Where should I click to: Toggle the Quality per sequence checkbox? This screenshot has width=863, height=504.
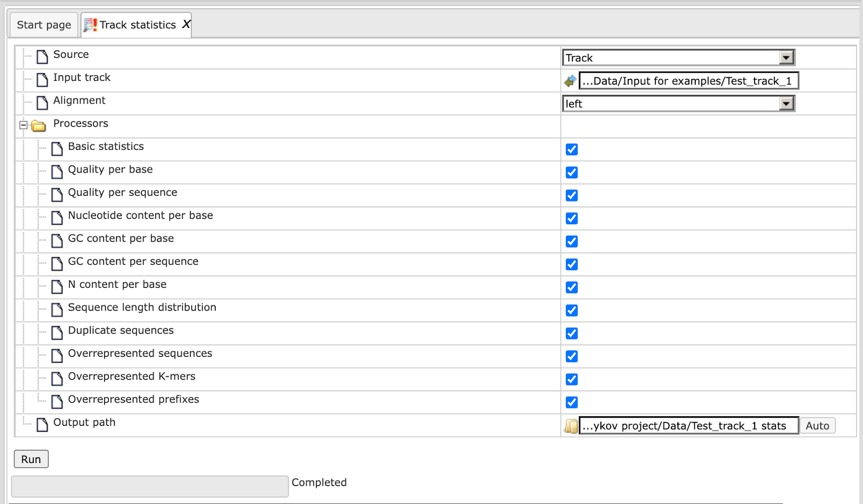(x=572, y=195)
